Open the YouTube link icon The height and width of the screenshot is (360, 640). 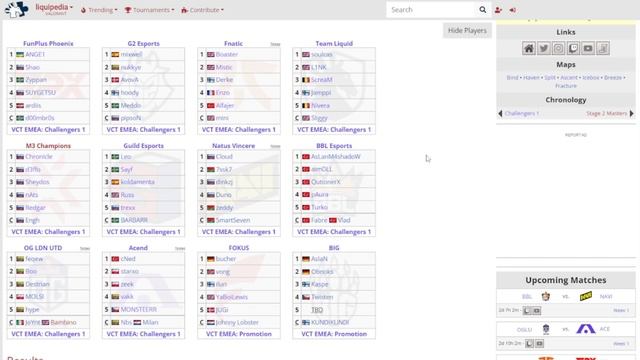[x=588, y=48]
